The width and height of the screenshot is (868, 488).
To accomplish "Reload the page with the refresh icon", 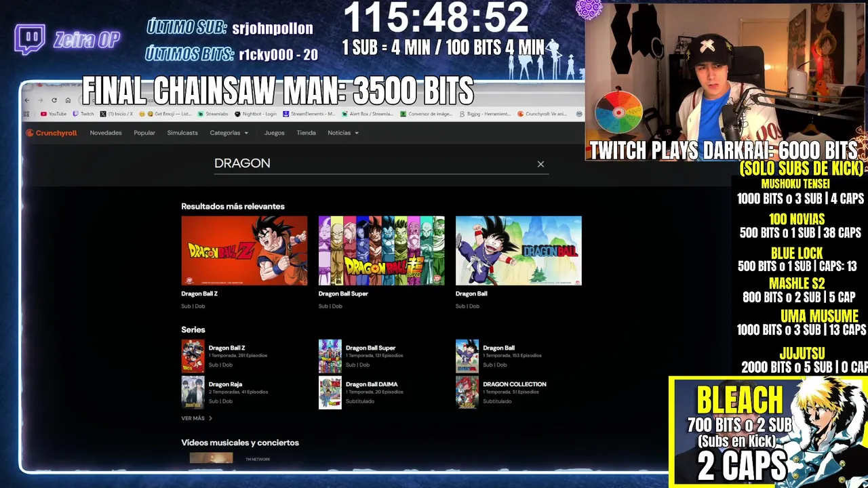I will (54, 100).
